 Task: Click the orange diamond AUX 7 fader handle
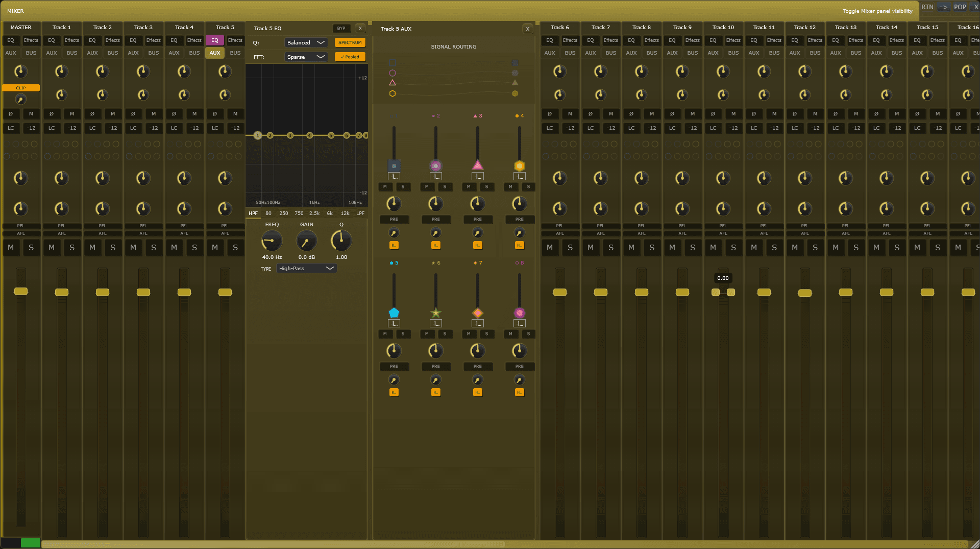477,313
